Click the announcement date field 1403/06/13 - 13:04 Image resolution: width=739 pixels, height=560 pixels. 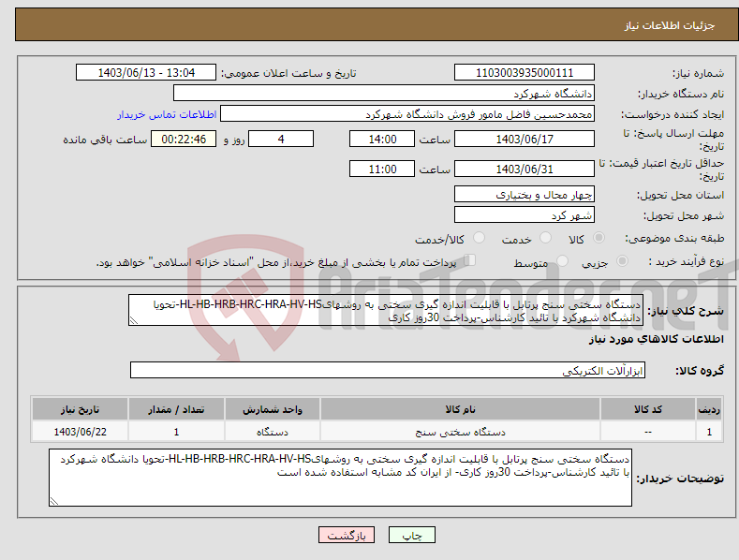(146, 73)
